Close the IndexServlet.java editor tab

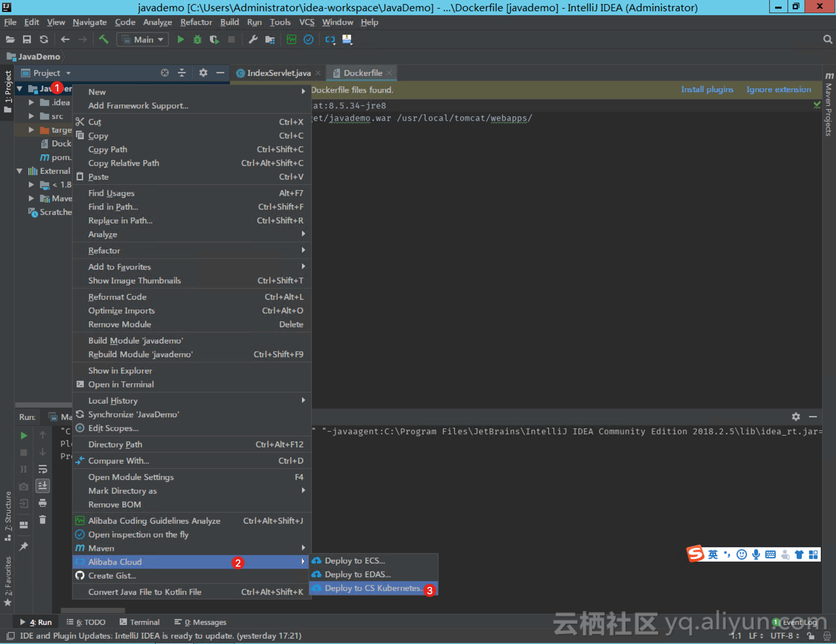318,73
